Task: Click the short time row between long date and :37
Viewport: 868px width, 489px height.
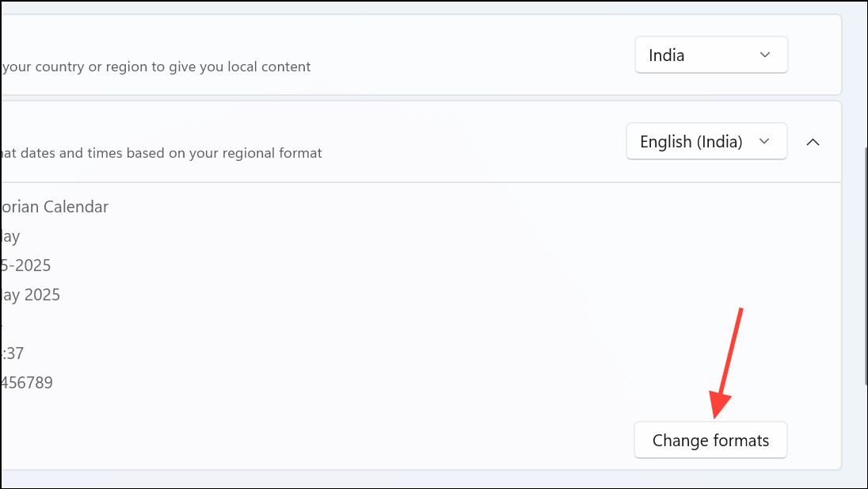Action: click(2, 324)
